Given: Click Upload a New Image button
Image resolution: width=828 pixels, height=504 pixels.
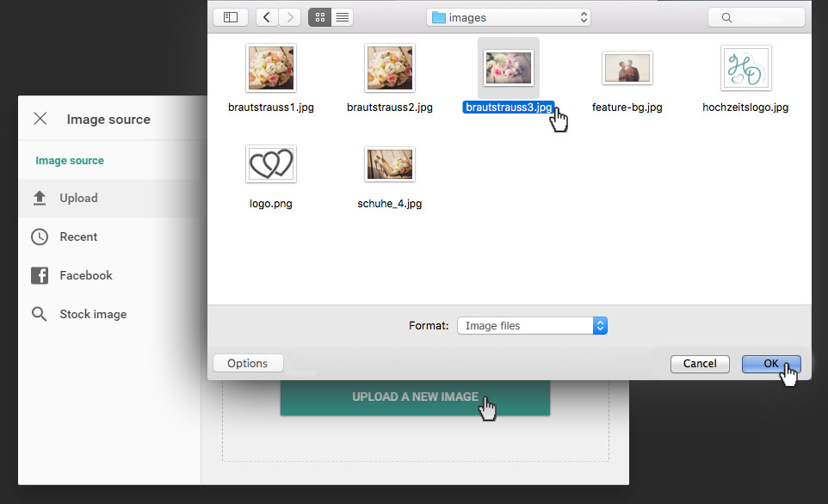Looking at the screenshot, I should (x=415, y=397).
